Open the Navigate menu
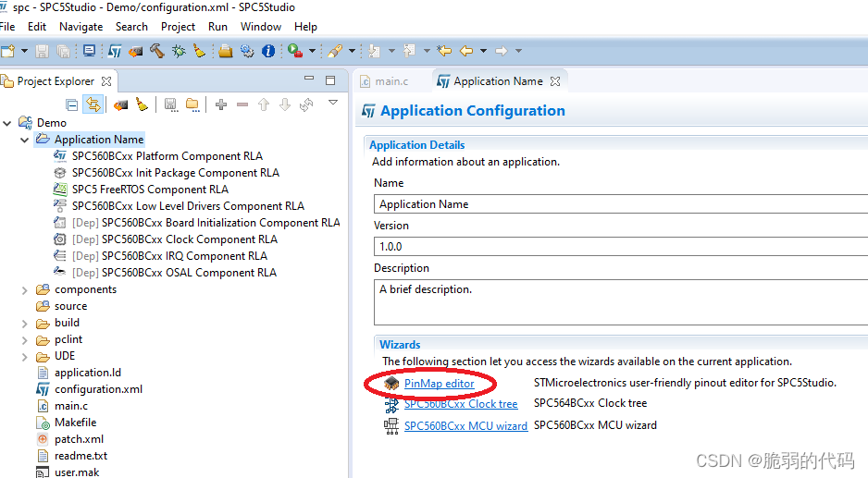 pos(81,27)
